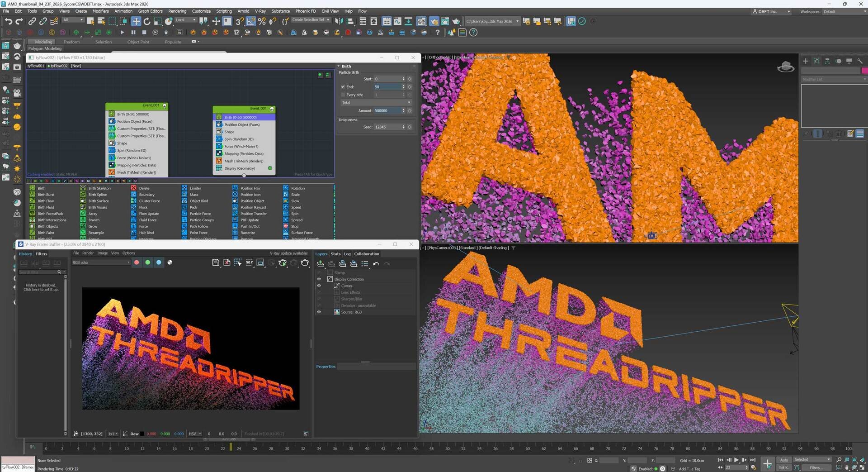This screenshot has width=868, height=472.
Task: Clear image icon in V-Ray Frame Buffer
Action: point(227,262)
